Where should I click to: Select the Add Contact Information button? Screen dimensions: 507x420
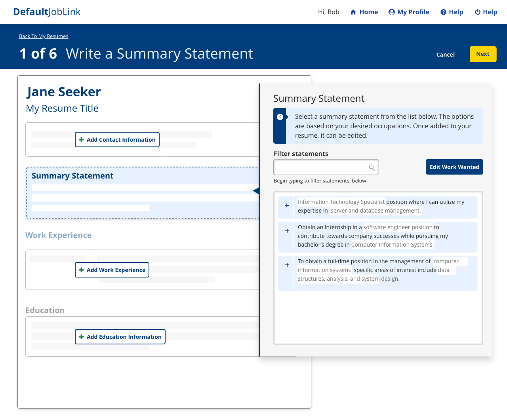click(x=117, y=139)
